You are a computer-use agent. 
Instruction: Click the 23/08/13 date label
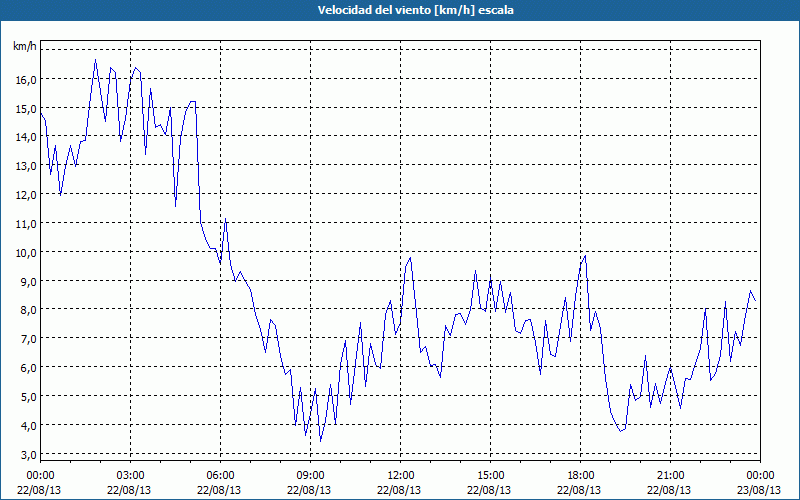(759, 490)
